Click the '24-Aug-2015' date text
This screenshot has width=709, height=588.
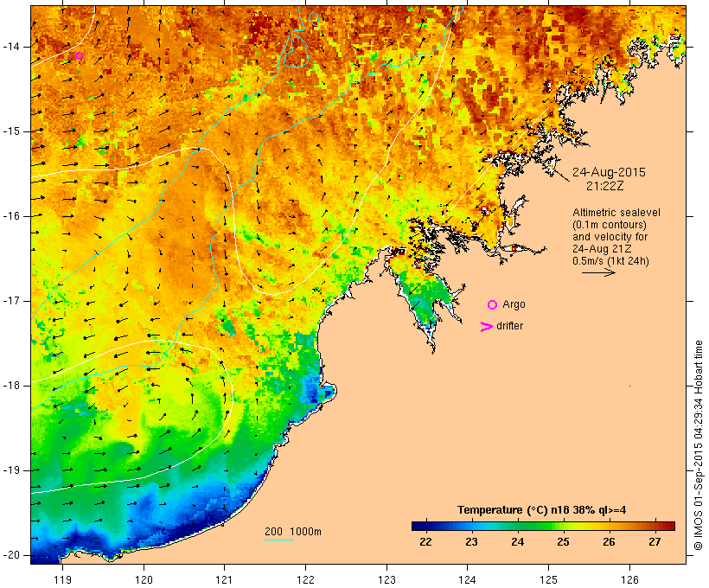(x=609, y=172)
